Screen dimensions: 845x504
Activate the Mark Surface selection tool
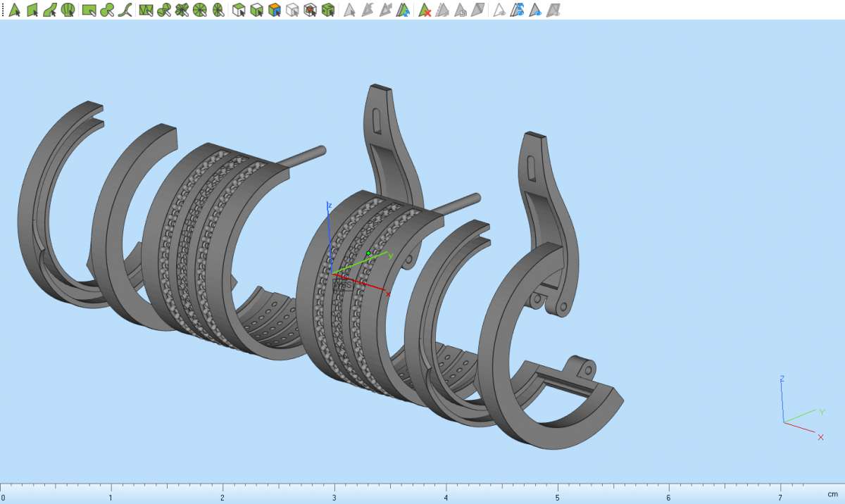tap(50, 11)
